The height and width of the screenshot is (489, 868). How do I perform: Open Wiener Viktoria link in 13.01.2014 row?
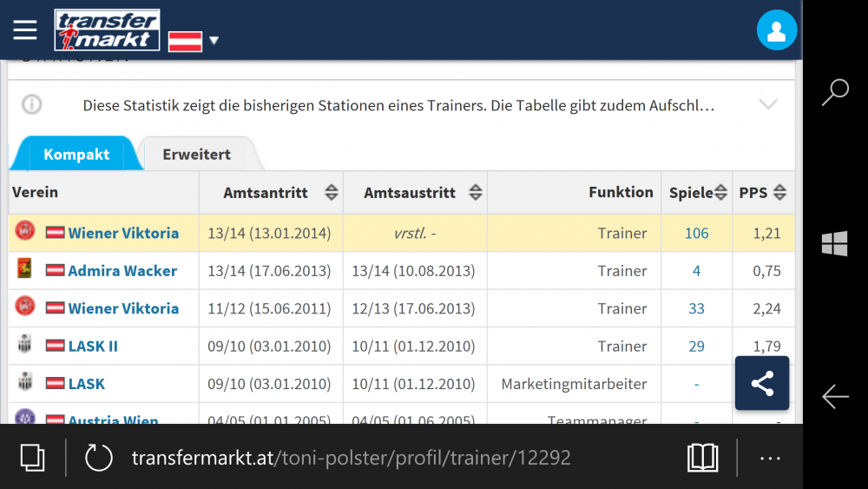(123, 233)
